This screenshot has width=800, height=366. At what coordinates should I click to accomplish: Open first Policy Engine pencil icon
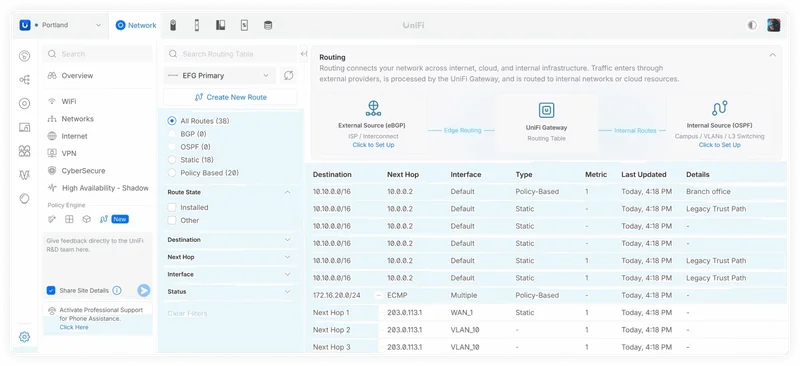[x=52, y=219]
